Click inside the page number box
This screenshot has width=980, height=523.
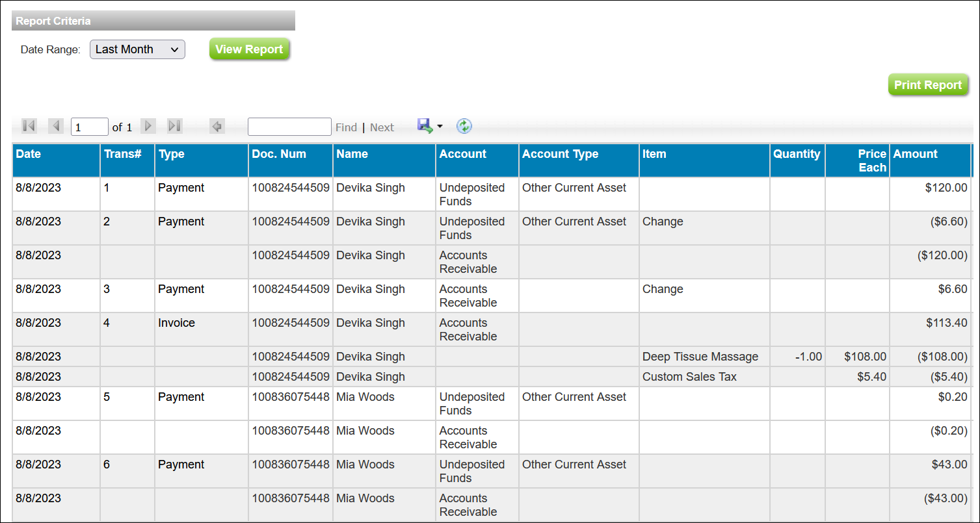[89, 126]
